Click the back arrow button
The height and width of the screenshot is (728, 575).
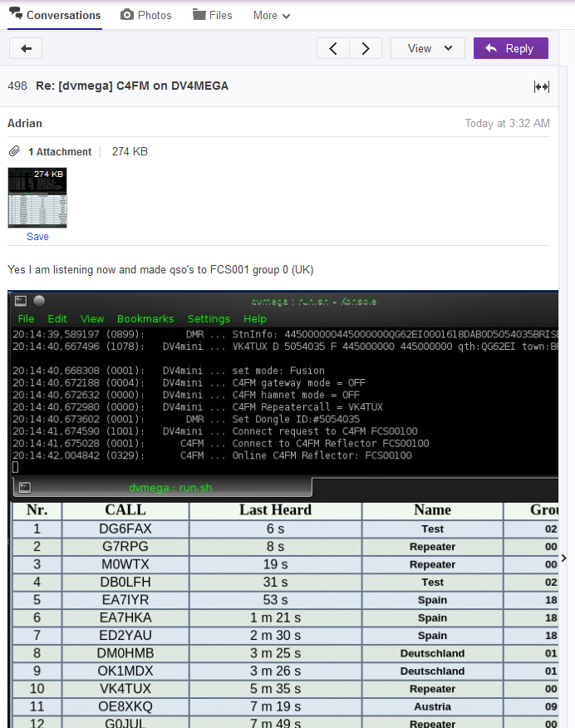tap(26, 48)
